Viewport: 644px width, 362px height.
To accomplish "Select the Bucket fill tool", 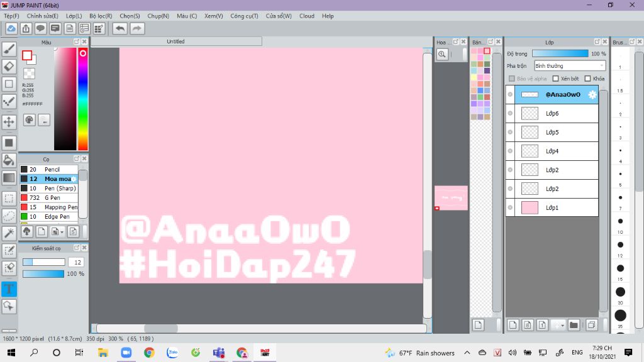I will (9, 160).
